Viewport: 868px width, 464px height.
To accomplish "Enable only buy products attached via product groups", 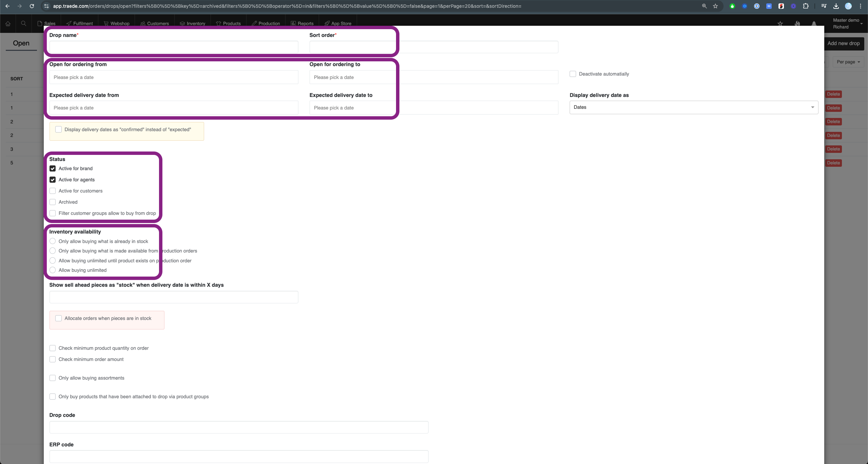I will [x=53, y=397].
